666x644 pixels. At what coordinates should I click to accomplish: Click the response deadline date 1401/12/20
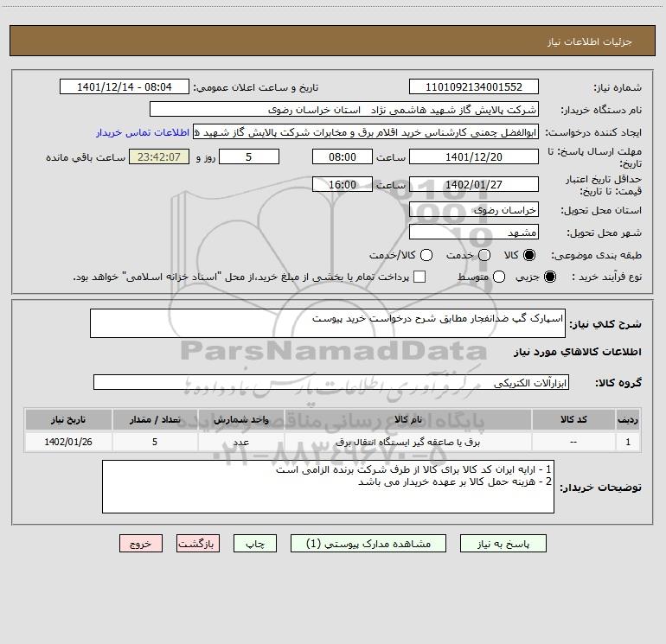tap(474, 156)
